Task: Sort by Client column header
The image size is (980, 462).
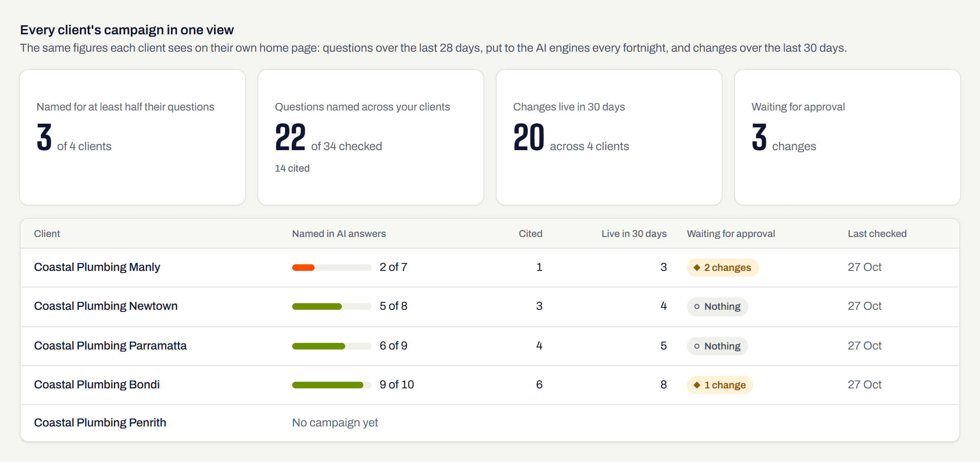Action: point(47,234)
